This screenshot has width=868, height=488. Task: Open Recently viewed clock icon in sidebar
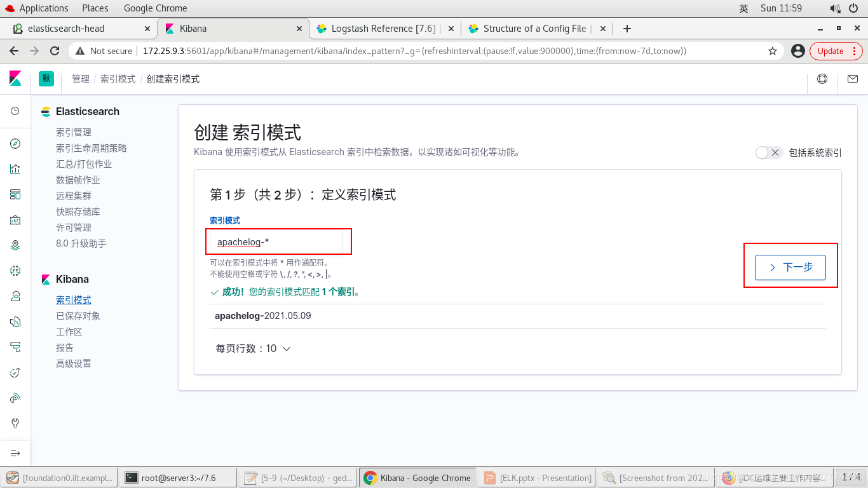click(15, 111)
